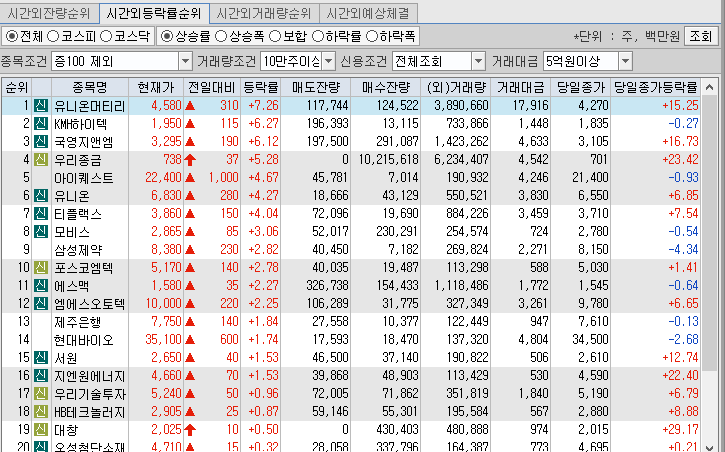Click the current price 35,100
This screenshot has width=725, height=452.
pos(163,340)
